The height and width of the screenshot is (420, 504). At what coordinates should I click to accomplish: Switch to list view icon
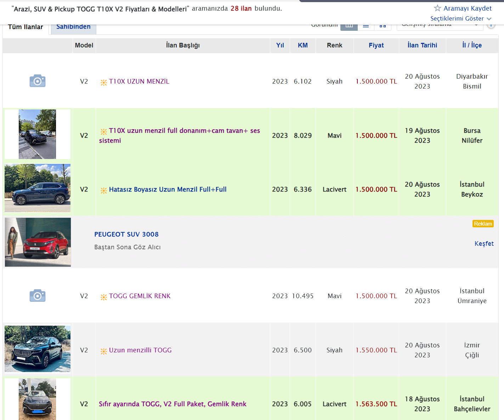(x=366, y=25)
